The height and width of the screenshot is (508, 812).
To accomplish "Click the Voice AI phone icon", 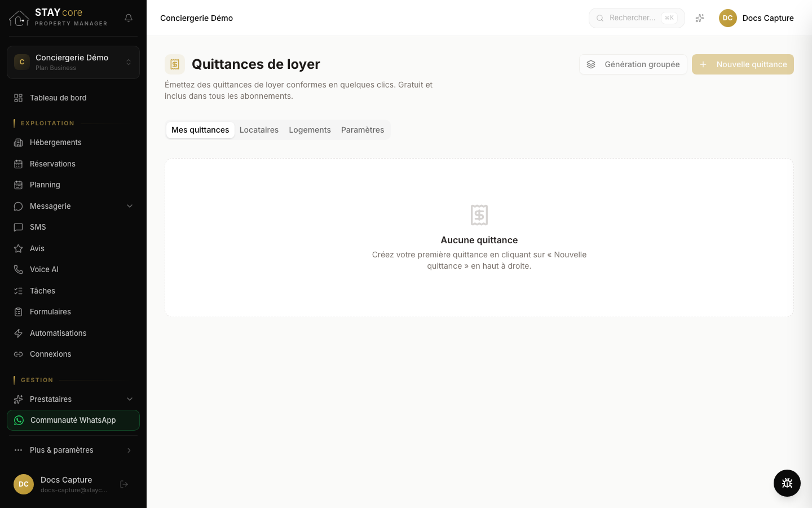I will (x=18, y=269).
